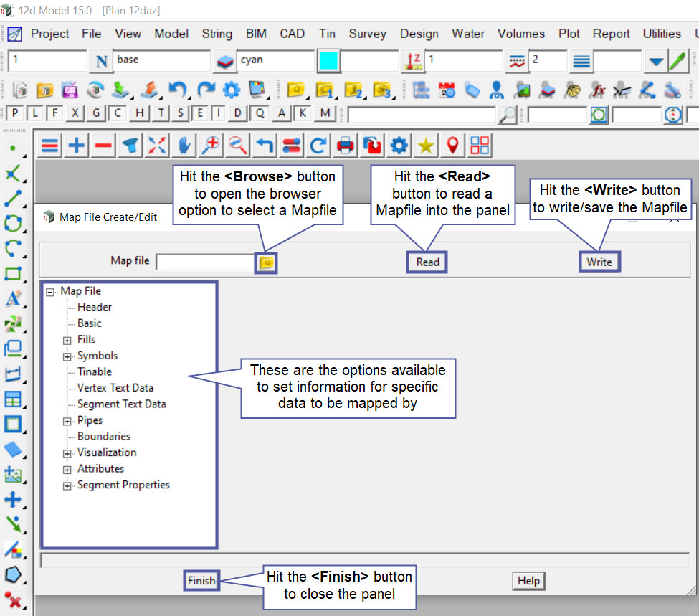Expand the Pipes tree node
The height and width of the screenshot is (616, 699).
[x=67, y=421]
